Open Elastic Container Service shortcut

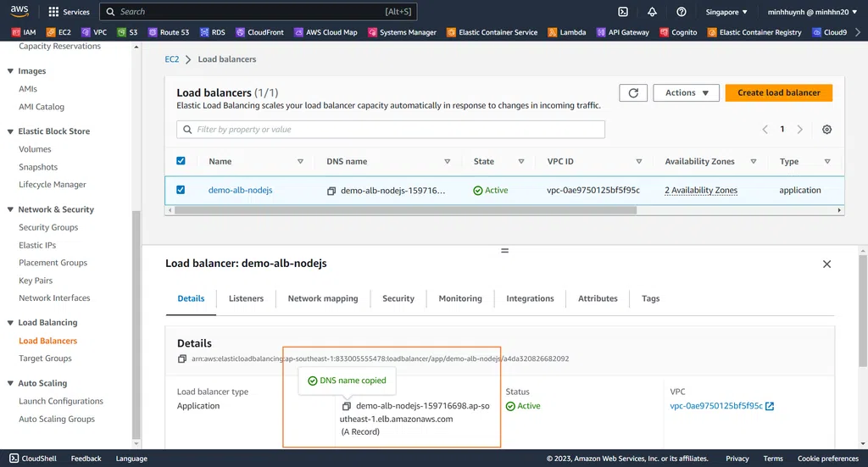point(492,32)
